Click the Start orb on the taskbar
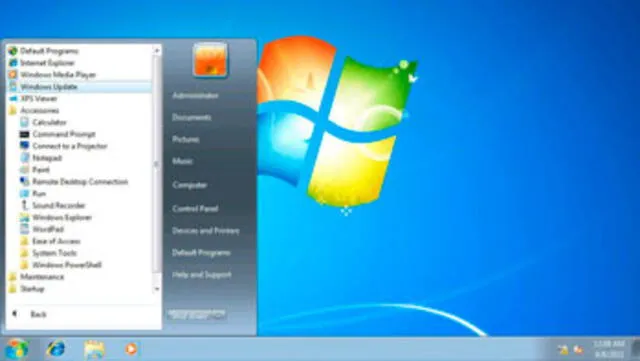The image size is (640, 361). (17, 349)
